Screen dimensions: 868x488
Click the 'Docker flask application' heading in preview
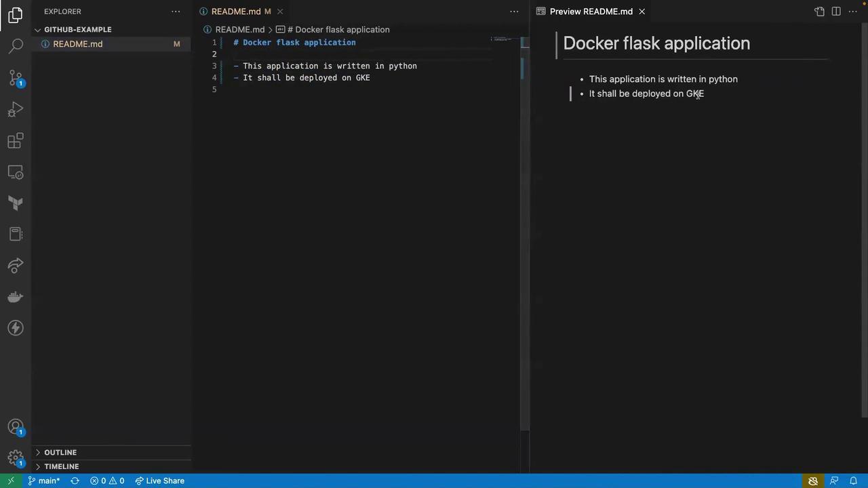pyautogui.click(x=656, y=43)
